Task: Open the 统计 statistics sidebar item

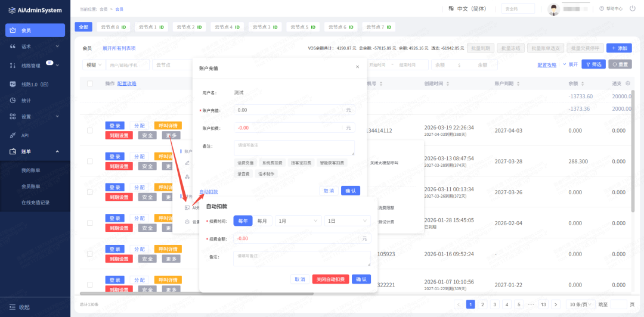Action: [x=26, y=100]
